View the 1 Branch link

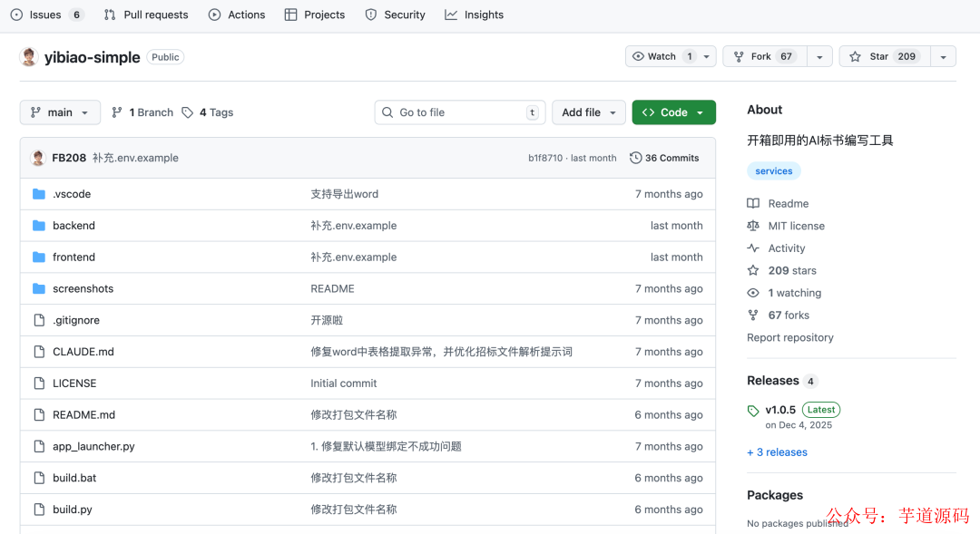pyautogui.click(x=142, y=112)
